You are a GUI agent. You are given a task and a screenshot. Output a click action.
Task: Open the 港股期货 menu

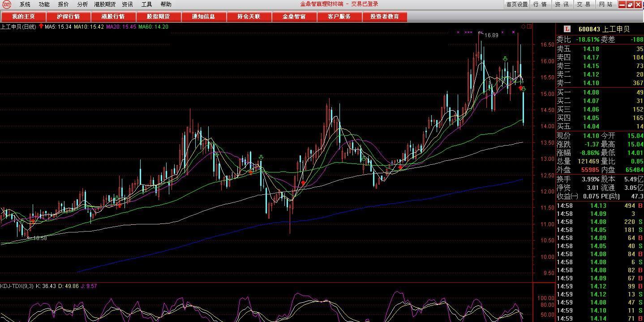[105, 4]
